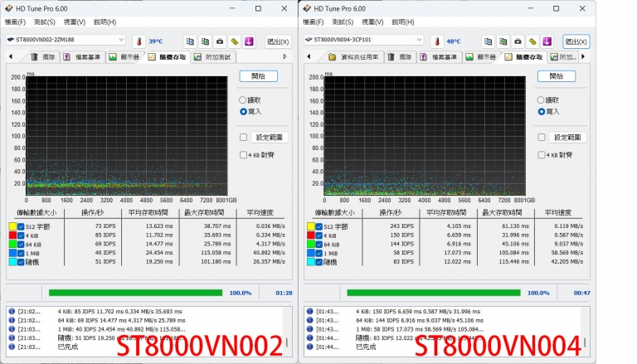
Task: Click the info icon beside the 4 KiB: 150 IOPS log entry
Action: (310, 311)
